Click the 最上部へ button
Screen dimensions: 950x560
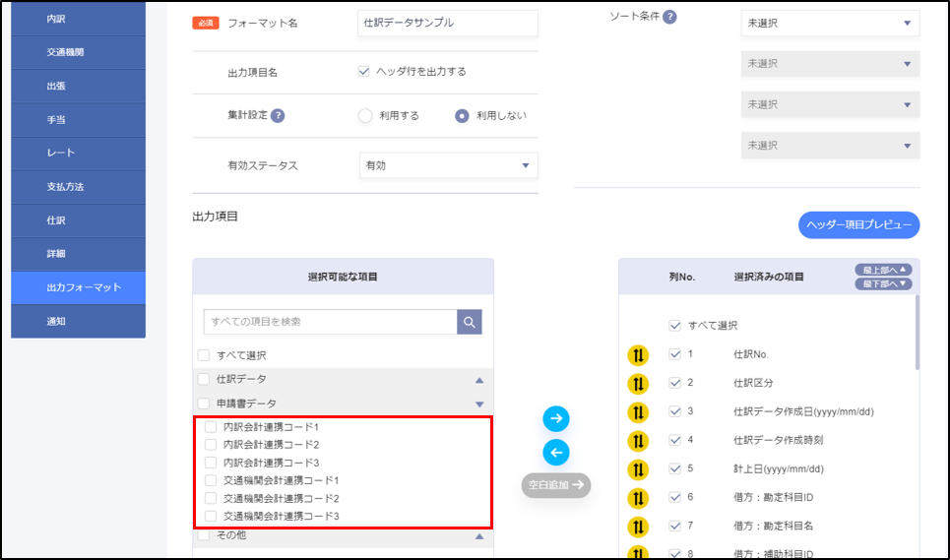(x=884, y=270)
